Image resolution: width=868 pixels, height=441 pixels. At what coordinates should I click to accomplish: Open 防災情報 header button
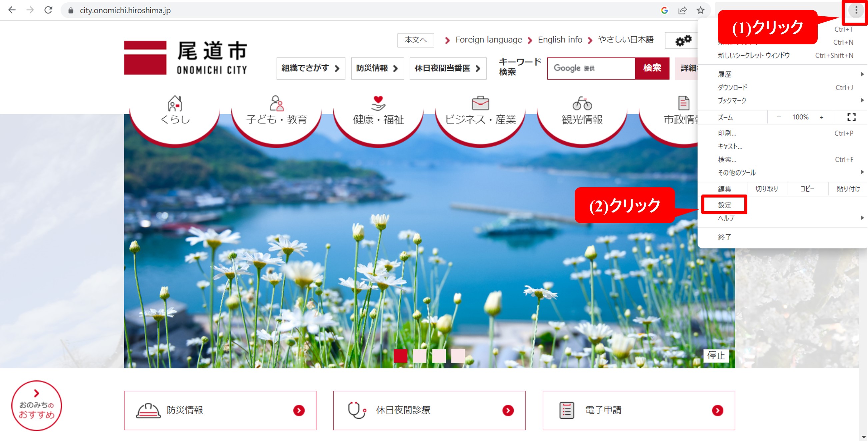[377, 68]
